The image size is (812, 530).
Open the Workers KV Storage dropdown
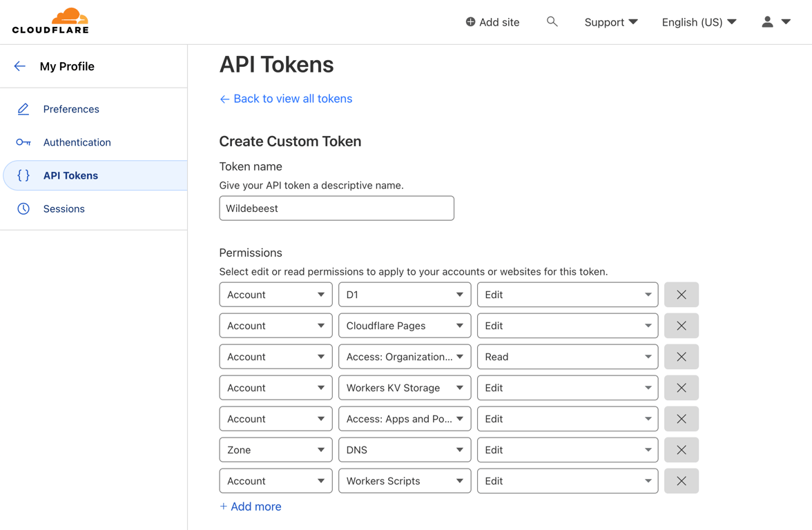pos(405,388)
